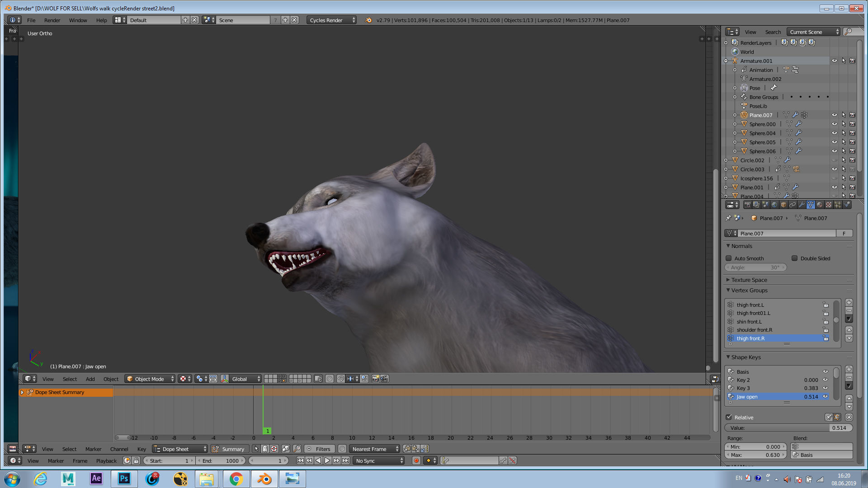Toggle visibility of Sphere.004 in outliner
This screenshot has height=488, width=868.
coord(835,133)
